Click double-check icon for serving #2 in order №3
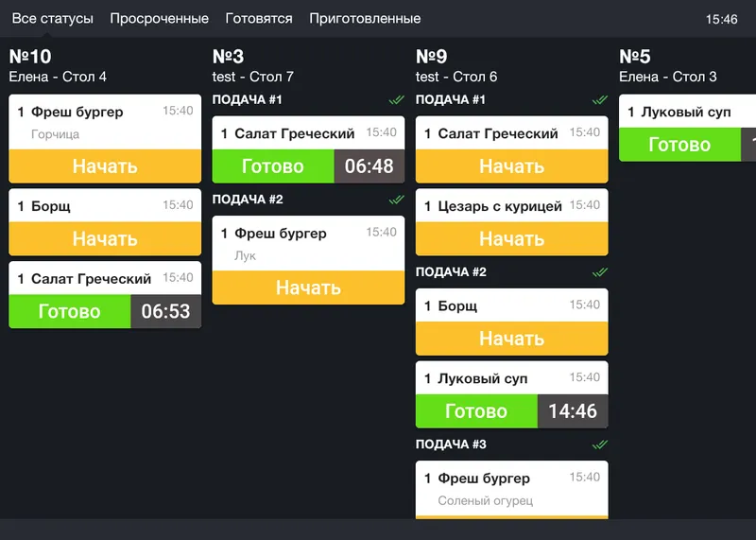 click(396, 200)
